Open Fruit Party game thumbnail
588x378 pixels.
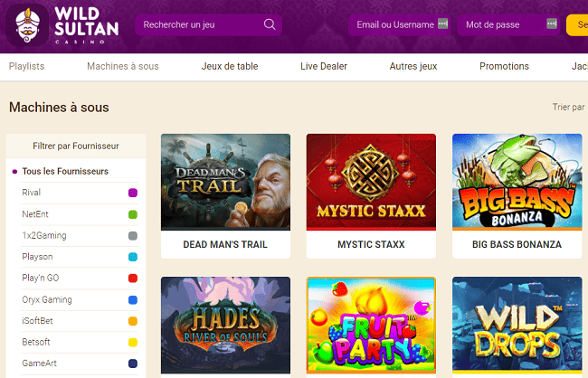pos(371,326)
